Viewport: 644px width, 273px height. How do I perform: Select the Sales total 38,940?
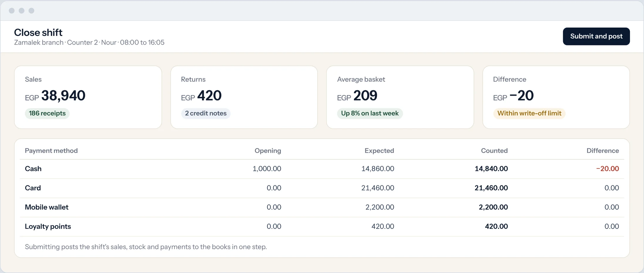(x=63, y=96)
